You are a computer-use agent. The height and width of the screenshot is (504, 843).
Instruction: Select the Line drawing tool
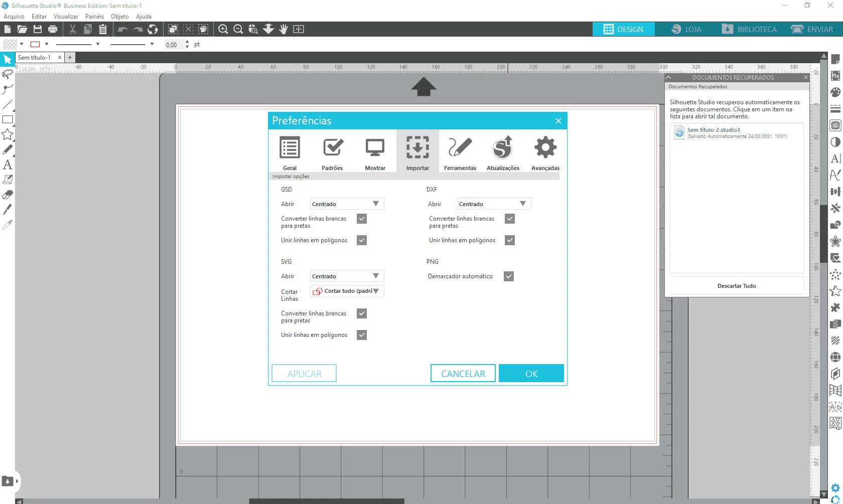point(8,104)
